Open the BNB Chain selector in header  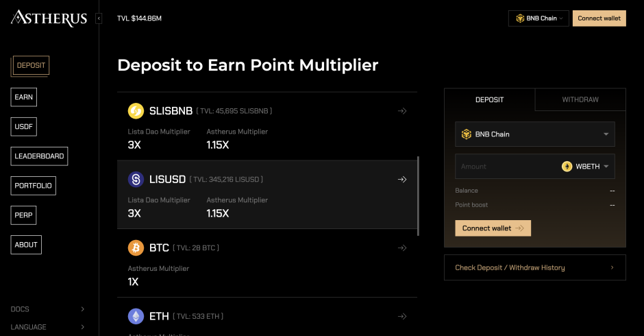click(538, 19)
